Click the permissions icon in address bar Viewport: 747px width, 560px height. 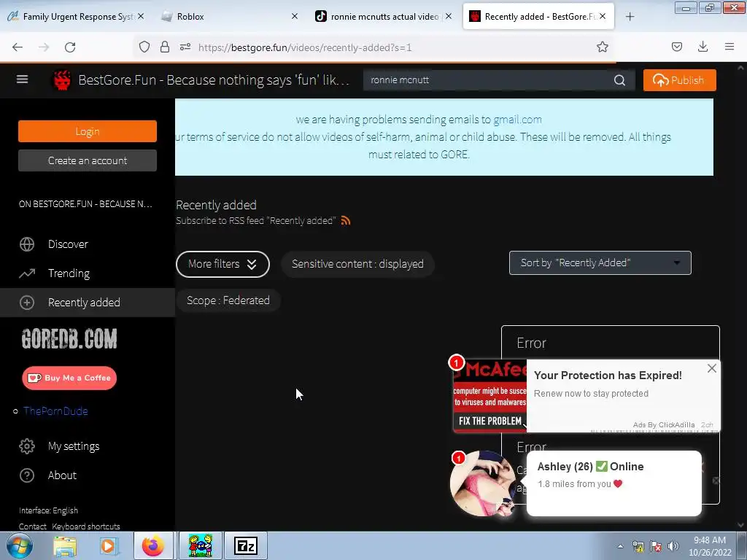tap(185, 47)
